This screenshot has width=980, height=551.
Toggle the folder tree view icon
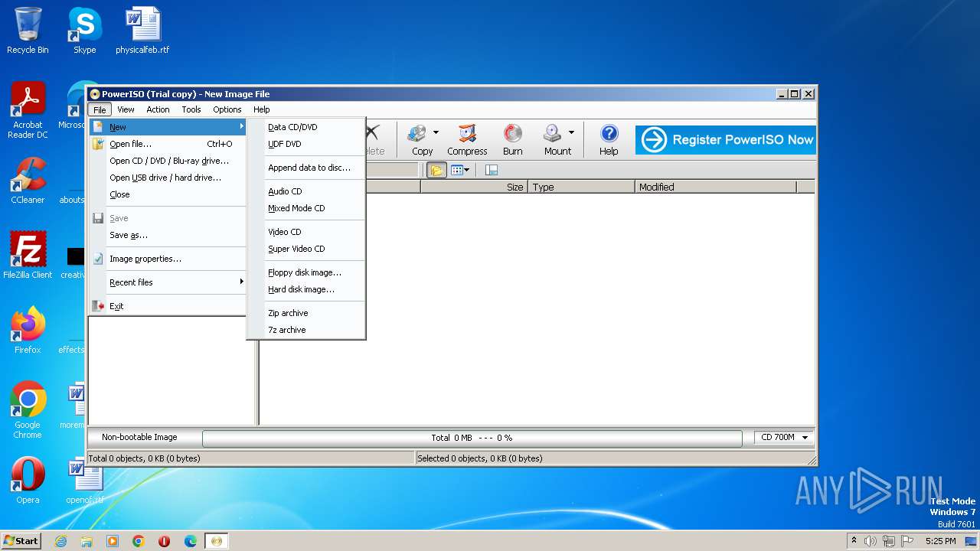[436, 170]
